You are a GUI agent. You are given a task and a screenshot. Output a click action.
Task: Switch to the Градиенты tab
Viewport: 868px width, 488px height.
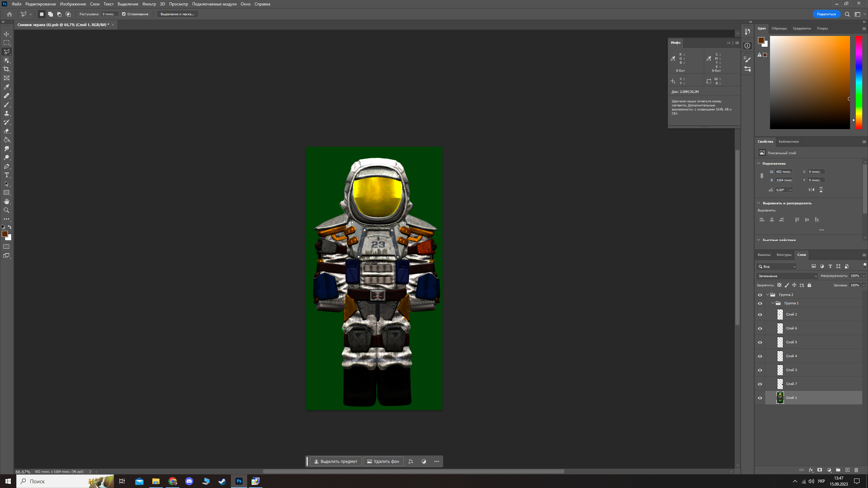tap(802, 28)
